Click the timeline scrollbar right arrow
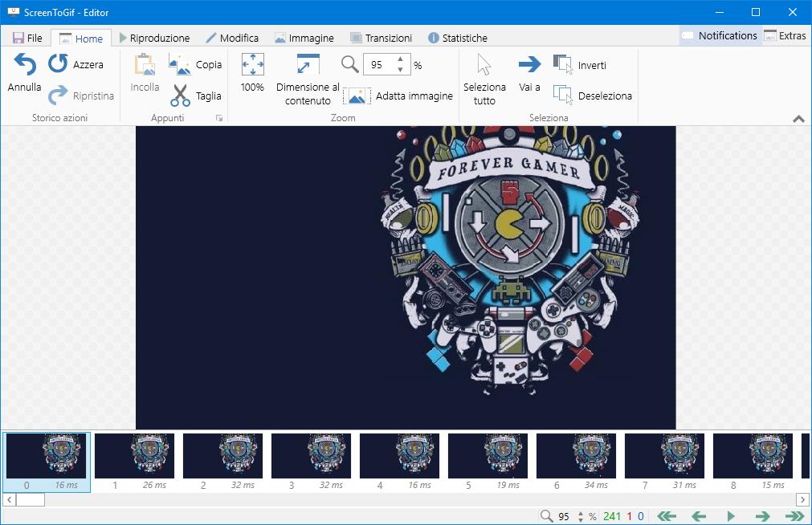The width and height of the screenshot is (812, 525). click(802, 499)
